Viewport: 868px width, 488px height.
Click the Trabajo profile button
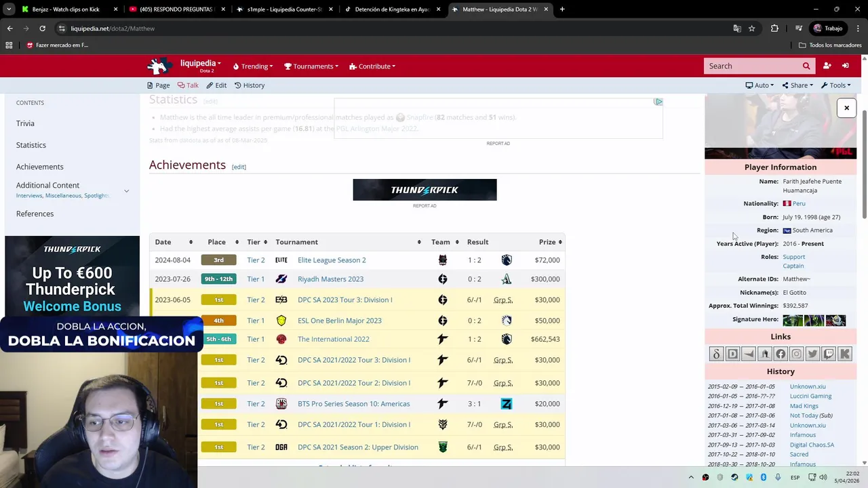828,28
